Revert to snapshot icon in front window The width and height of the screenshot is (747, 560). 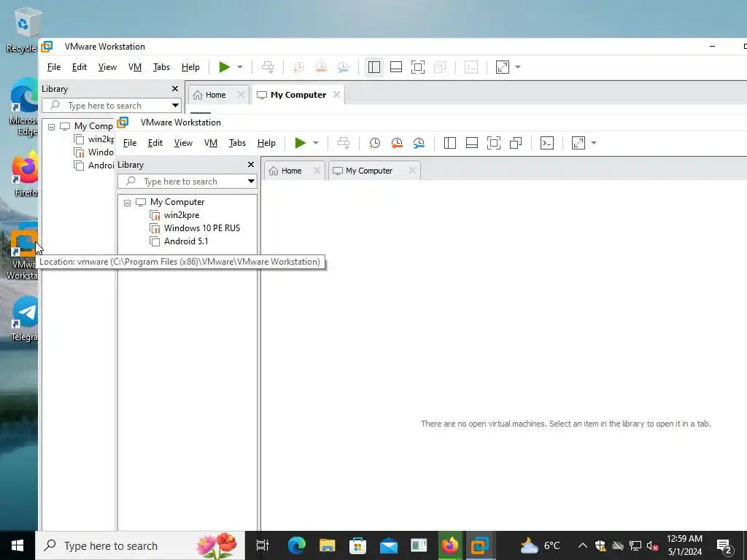tap(397, 143)
